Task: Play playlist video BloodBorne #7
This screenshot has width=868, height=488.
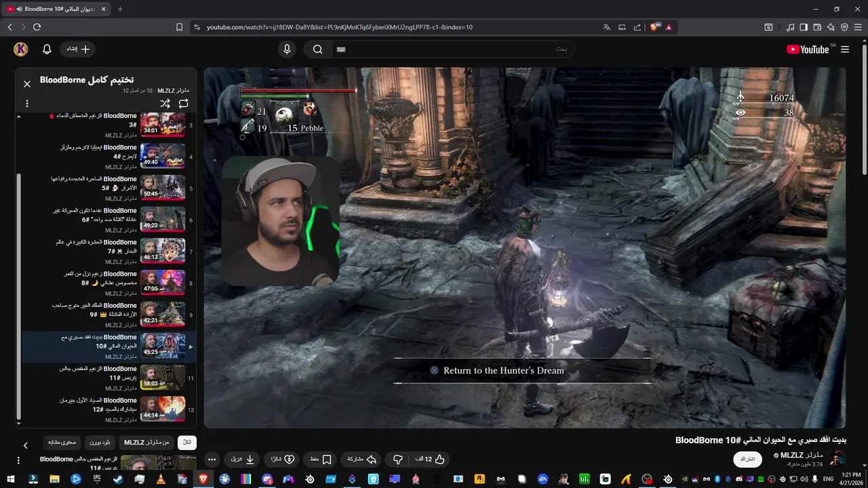Action: click(x=108, y=251)
